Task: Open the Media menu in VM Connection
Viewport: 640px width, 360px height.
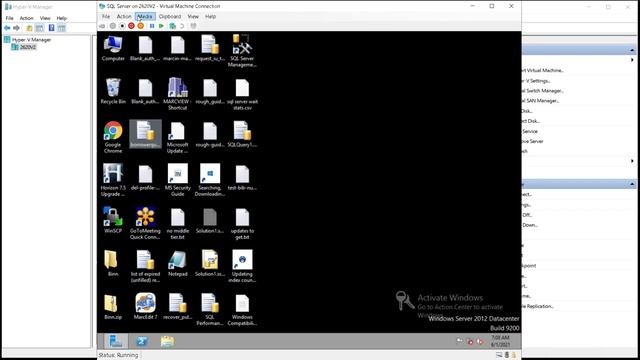Action: (x=145, y=16)
